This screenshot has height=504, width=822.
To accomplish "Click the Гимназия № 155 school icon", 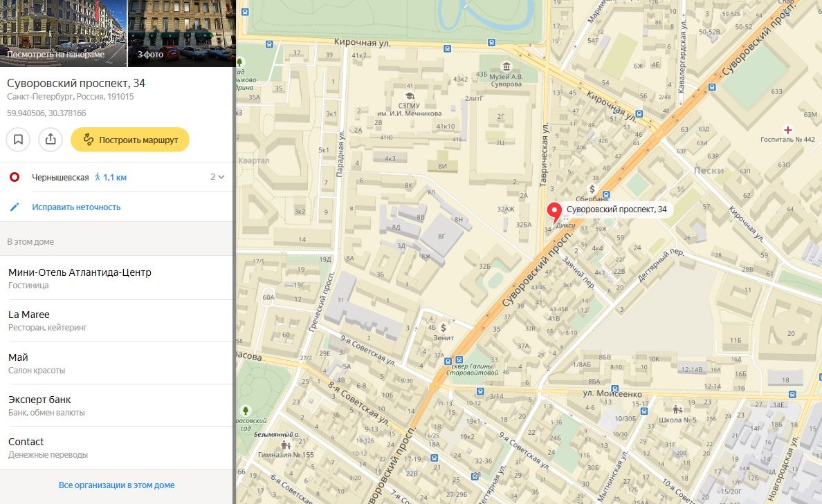I will [x=286, y=445].
